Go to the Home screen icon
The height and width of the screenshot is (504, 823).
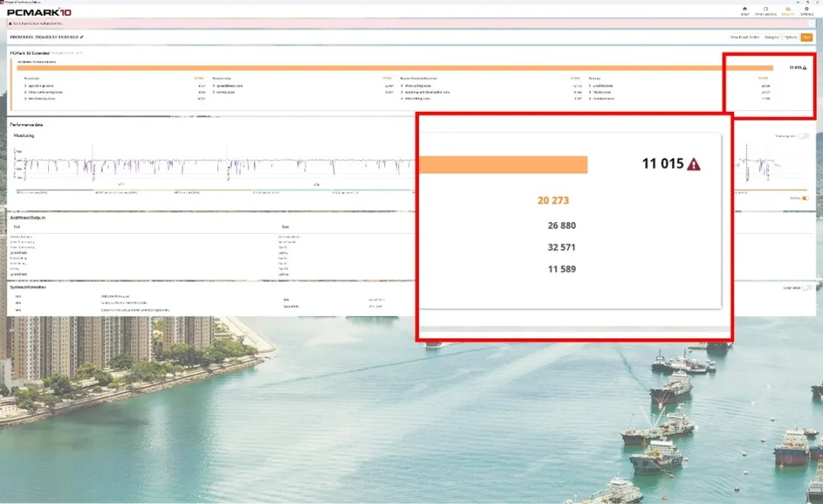pyautogui.click(x=745, y=10)
